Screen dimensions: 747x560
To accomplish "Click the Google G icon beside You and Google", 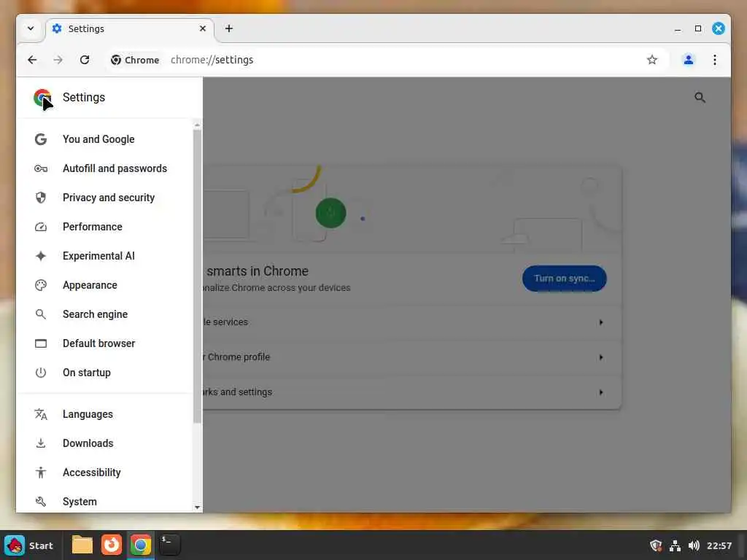I will [41, 139].
